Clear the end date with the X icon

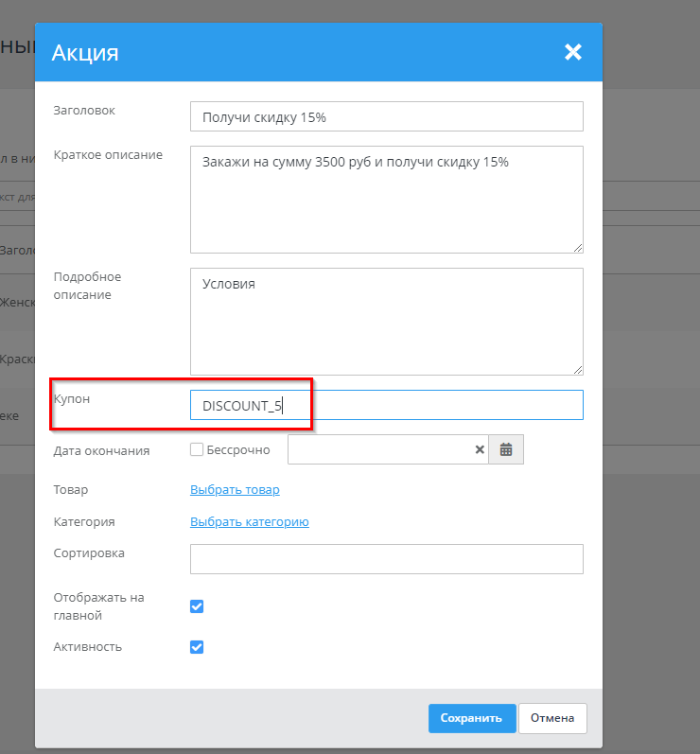point(480,449)
